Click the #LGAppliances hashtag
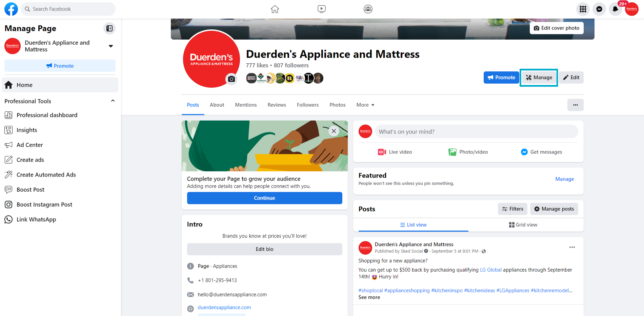 (513, 291)
